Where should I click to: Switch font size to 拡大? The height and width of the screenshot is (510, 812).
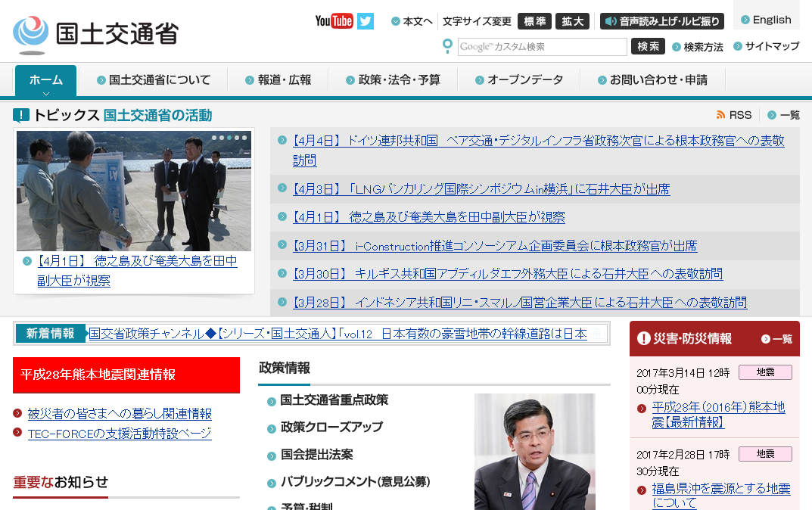point(572,21)
